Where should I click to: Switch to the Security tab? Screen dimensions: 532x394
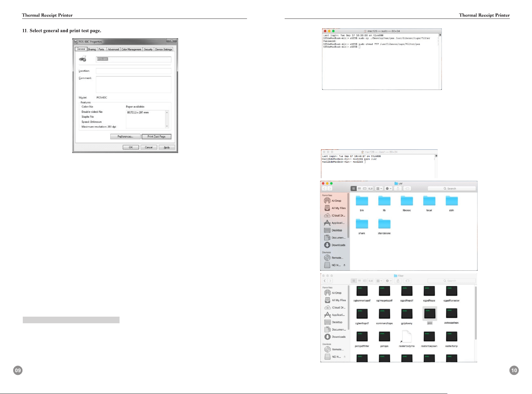pyautogui.click(x=148, y=49)
